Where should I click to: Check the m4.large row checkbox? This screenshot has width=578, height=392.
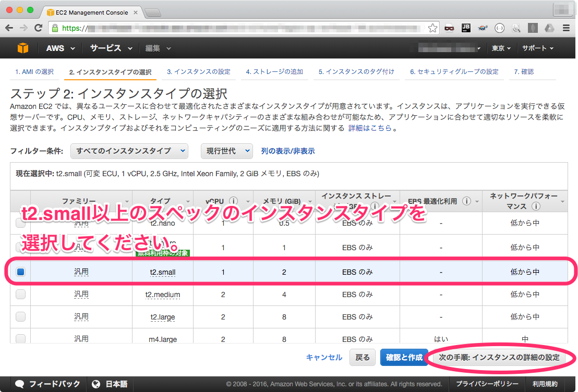pyautogui.click(x=21, y=339)
